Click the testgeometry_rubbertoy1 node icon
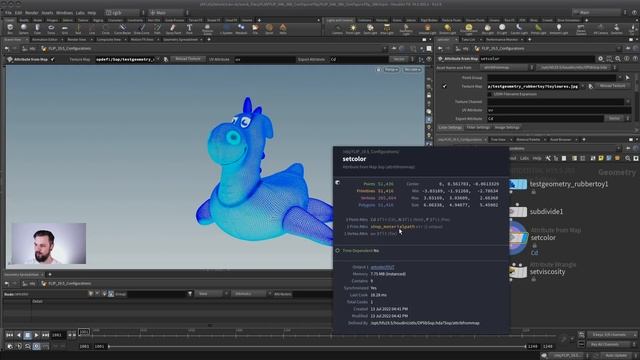 coord(518,184)
